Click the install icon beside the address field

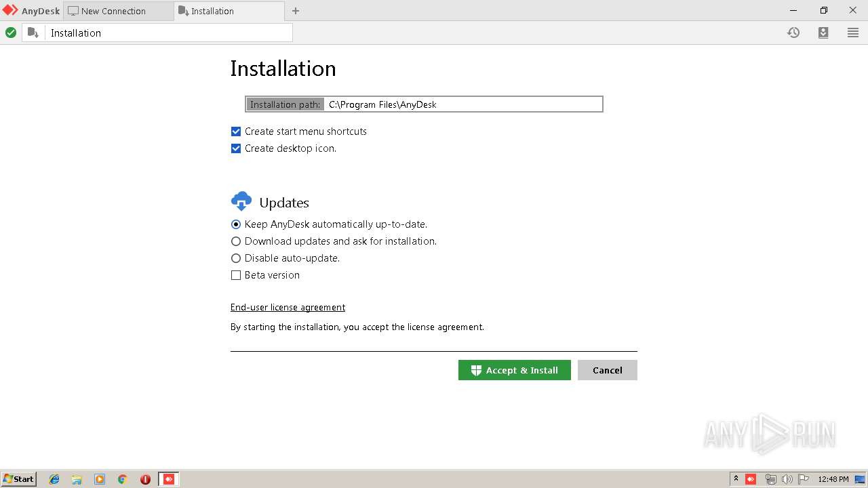(33, 33)
